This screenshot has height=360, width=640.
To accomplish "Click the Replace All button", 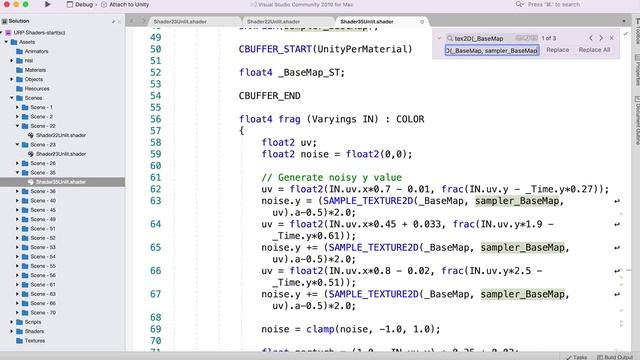I will pos(594,50).
